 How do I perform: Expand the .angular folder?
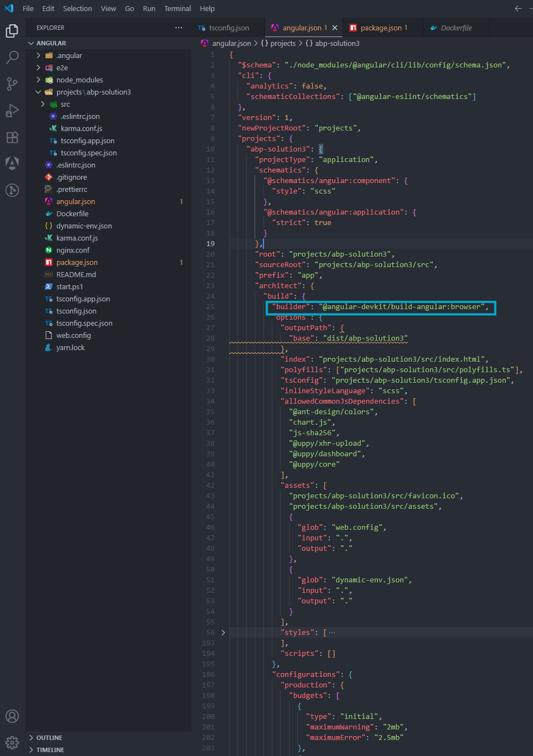click(69, 56)
